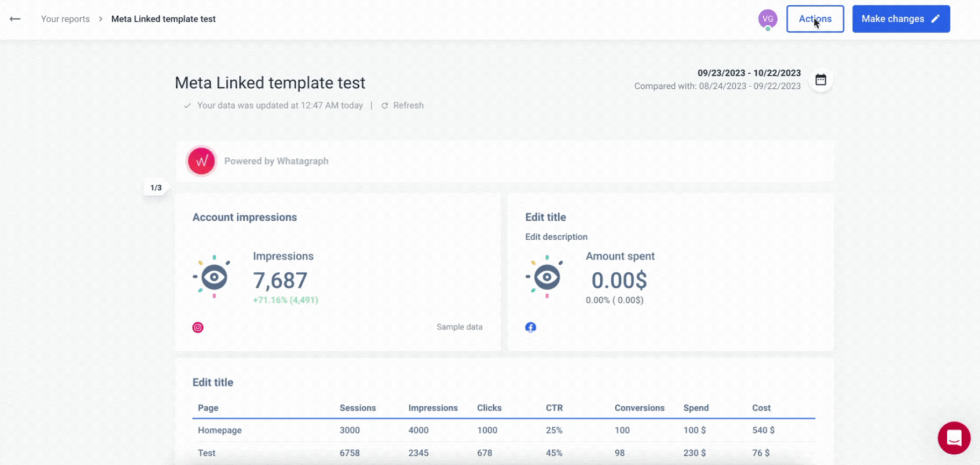Open the Actions menu
The image size is (980, 465).
coord(815,19)
